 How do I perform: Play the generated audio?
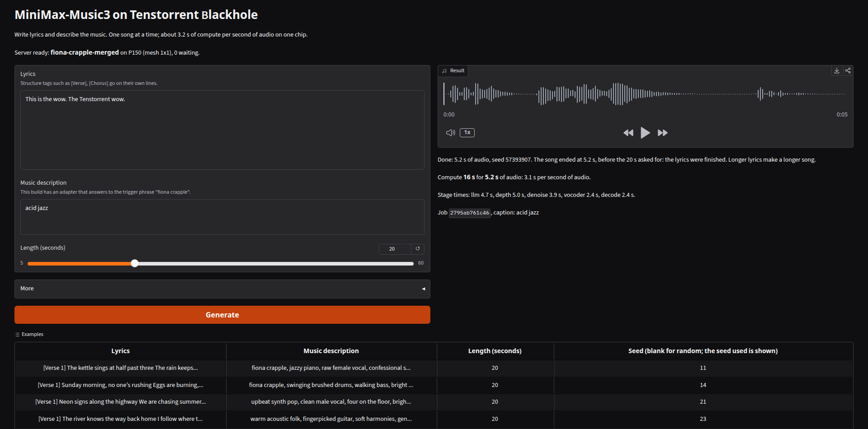(x=645, y=133)
